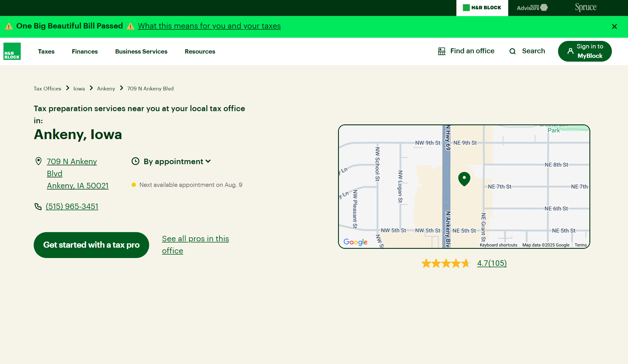Go to Iowa in the breadcrumb

coord(79,89)
